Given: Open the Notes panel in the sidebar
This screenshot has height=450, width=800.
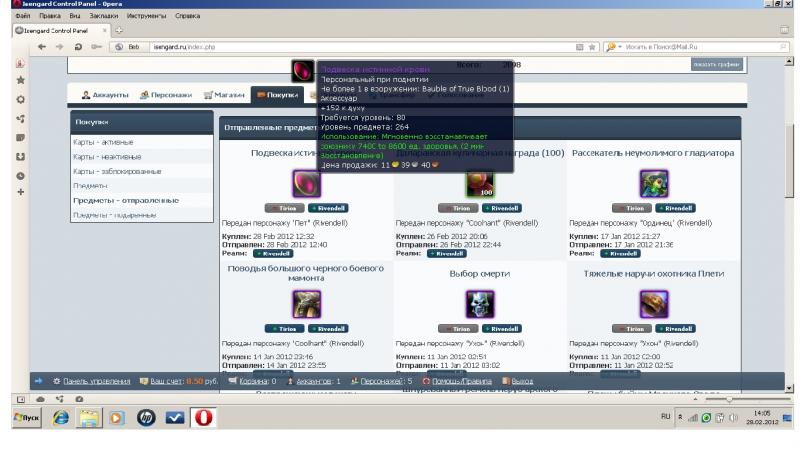Looking at the screenshot, I should 20,138.
